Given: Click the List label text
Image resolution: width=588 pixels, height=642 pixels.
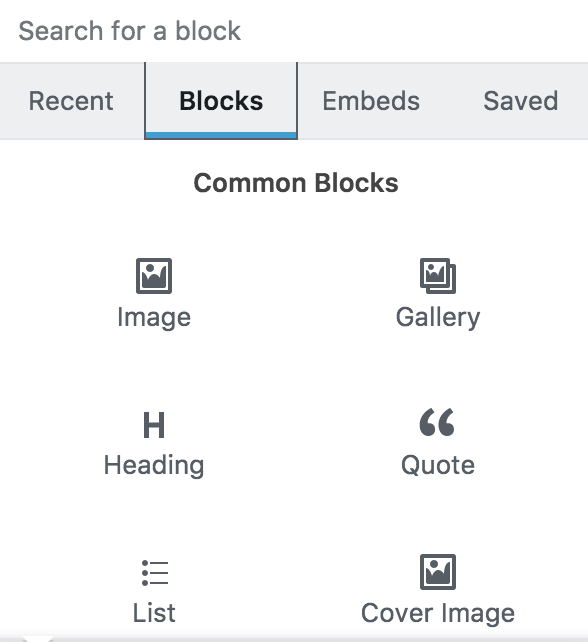Looking at the screenshot, I should point(154,613).
